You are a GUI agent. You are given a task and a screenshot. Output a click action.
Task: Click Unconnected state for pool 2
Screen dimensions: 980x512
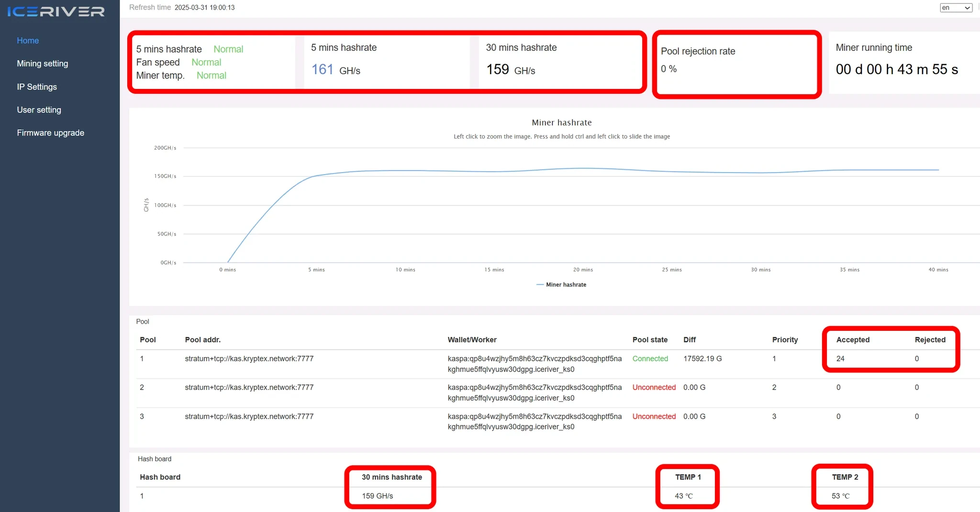(654, 387)
